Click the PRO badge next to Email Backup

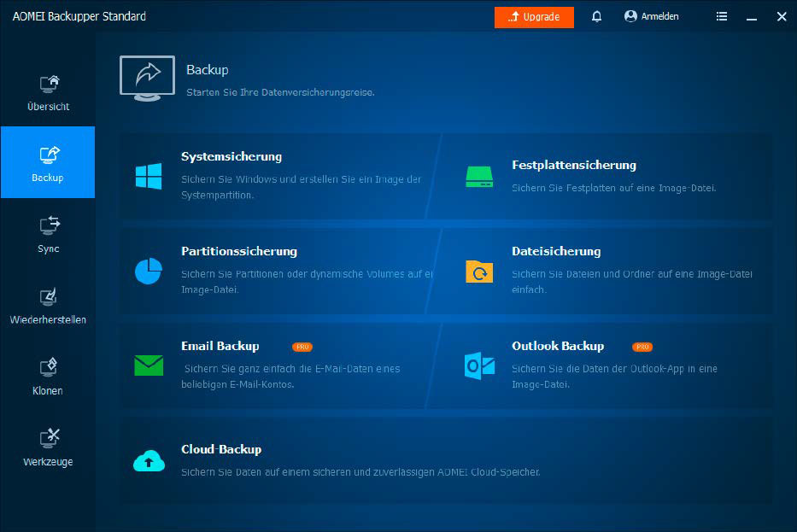pyautogui.click(x=302, y=347)
